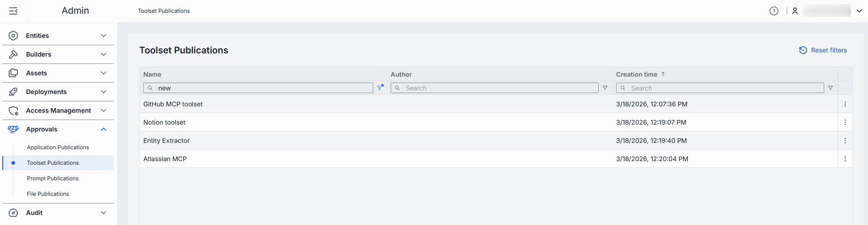Open the user account dropdown arrow
Viewport: 868px width, 225px height.
pyautogui.click(x=859, y=11)
